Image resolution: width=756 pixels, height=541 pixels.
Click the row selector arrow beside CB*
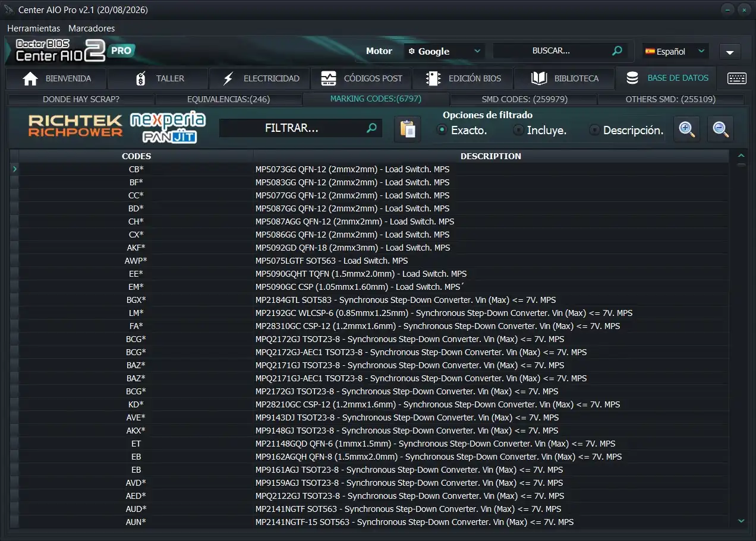14,169
